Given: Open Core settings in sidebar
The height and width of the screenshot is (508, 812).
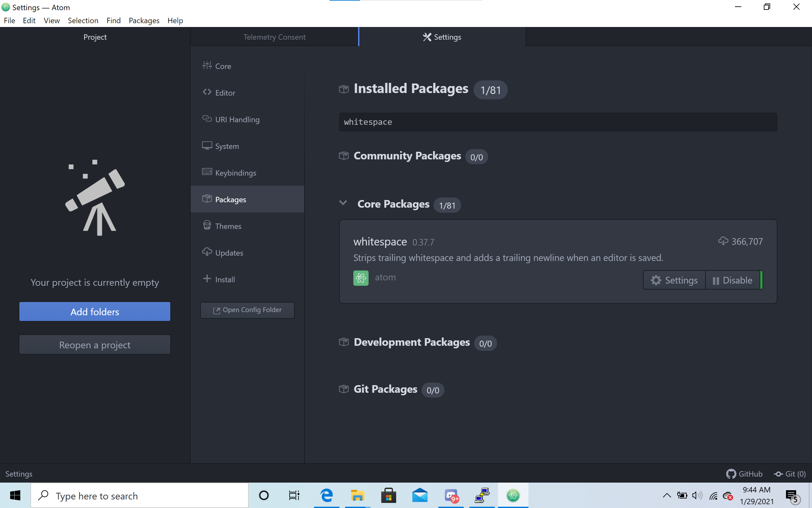Looking at the screenshot, I should 247,66.
